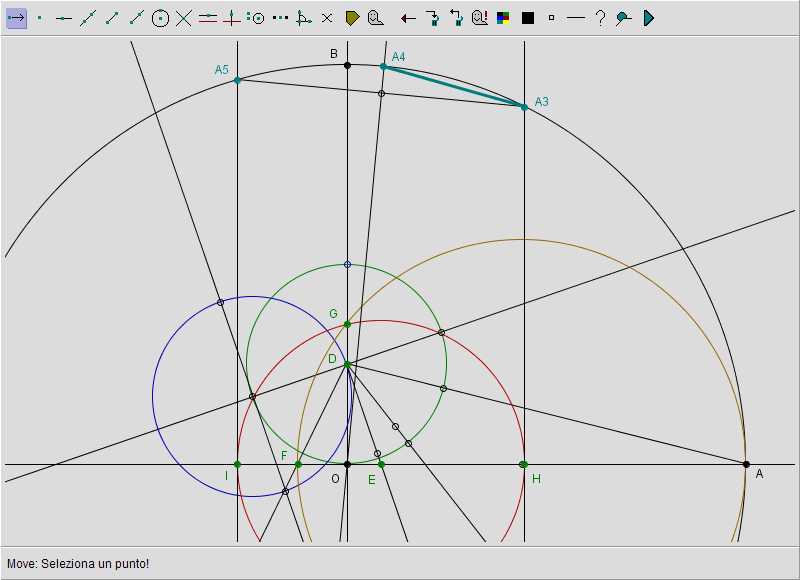This screenshot has height=580, width=800.
Task: Choose the Circle tool
Action: [160, 18]
